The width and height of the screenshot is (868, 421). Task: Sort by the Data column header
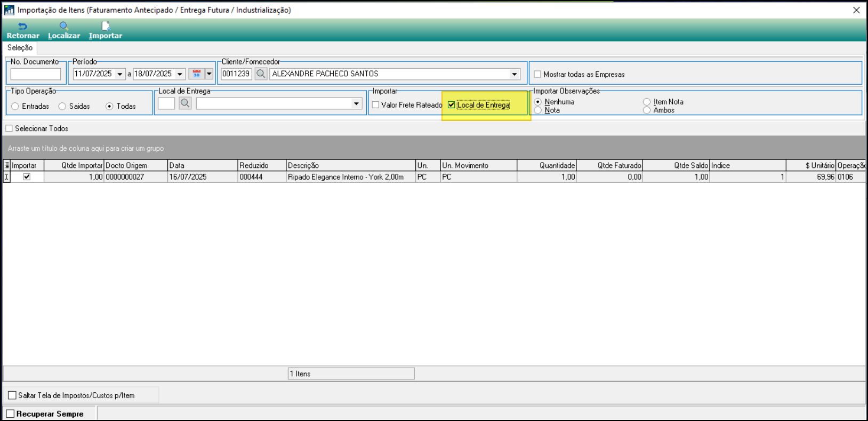click(203, 166)
